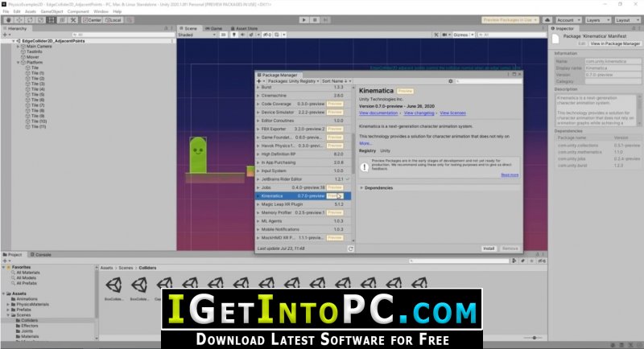This screenshot has width=644, height=349.
Task: Open cloud services icon
Action: [x=547, y=19]
